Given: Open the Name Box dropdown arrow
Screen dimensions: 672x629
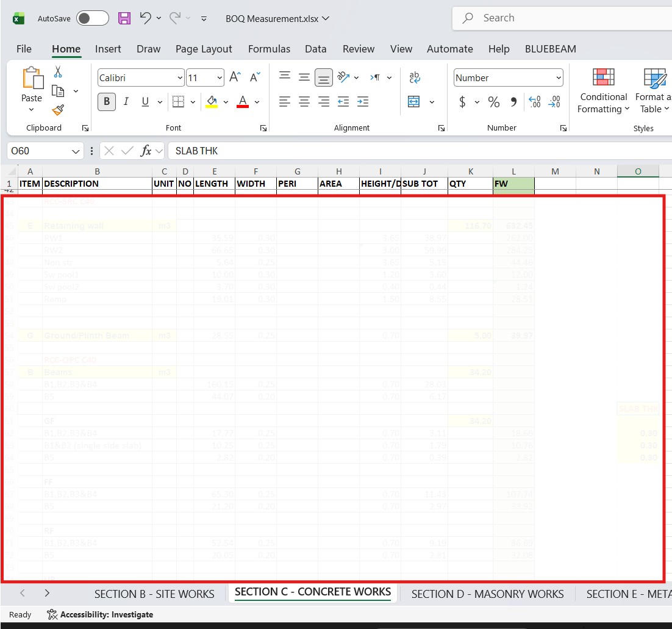Looking at the screenshot, I should [76, 151].
